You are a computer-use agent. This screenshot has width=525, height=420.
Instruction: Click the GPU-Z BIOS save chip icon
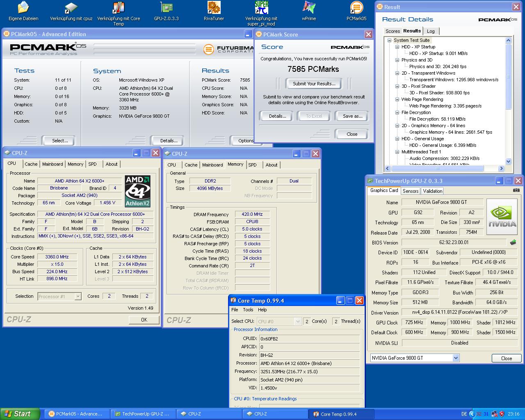(513, 242)
